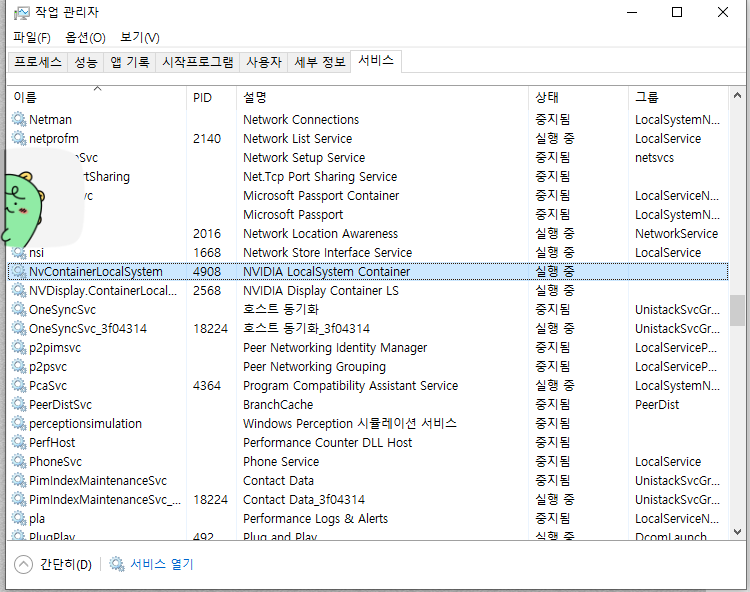Screen dimensions: 750x592
Task: Select NVDisplay.ContainerLocal... service name
Action: 103,291
